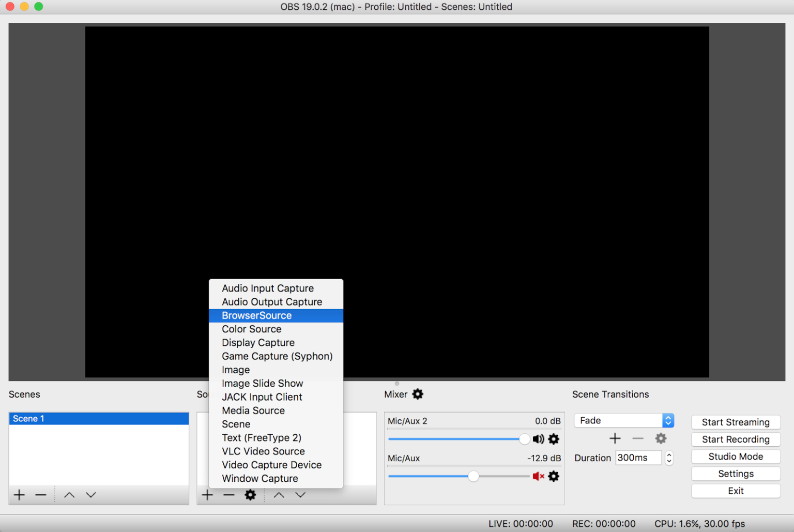Image resolution: width=794 pixels, height=532 pixels.
Task: Unmute the Mic/Aux audio source
Action: (x=538, y=476)
